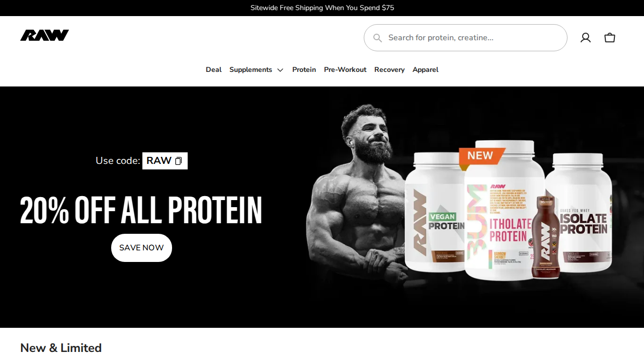
Task: Open the Protein category link
Action: [x=304, y=70]
